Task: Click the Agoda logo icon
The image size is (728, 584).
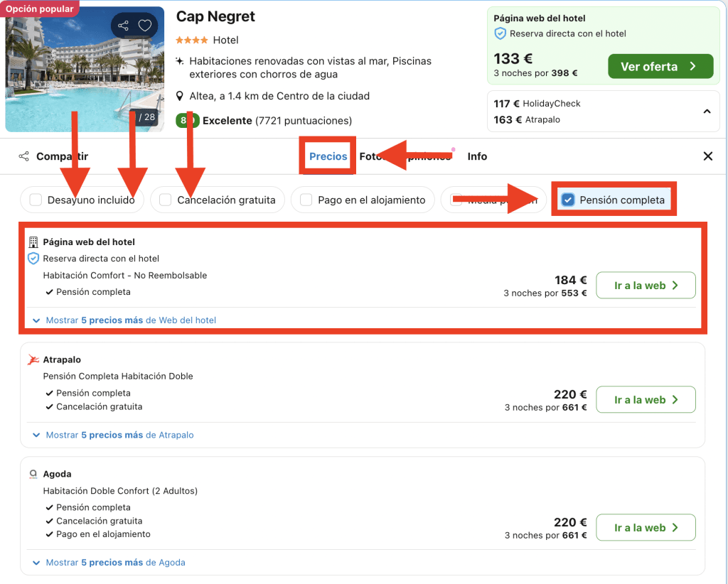Action: coord(33,474)
